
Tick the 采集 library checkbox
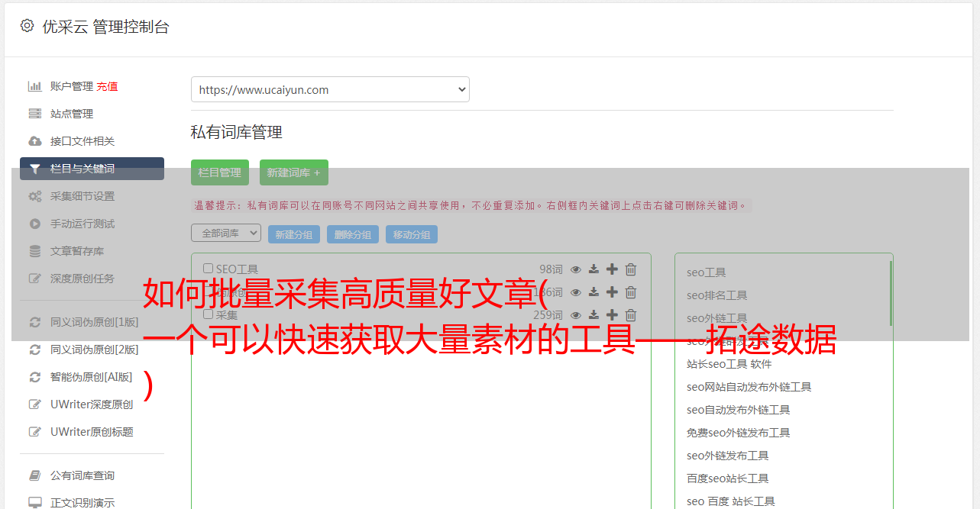(x=208, y=314)
